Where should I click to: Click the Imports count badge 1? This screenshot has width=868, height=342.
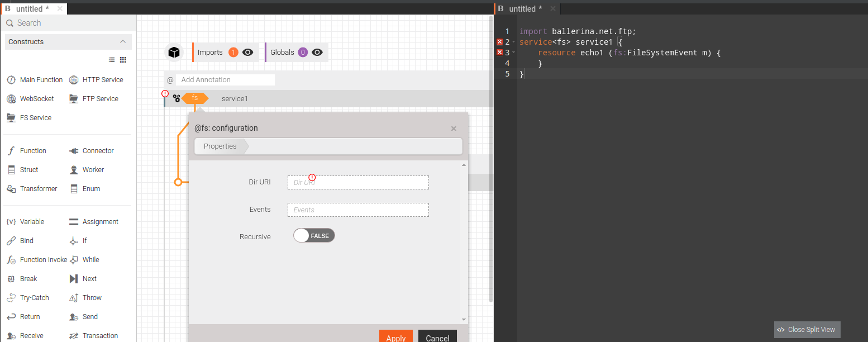point(233,53)
